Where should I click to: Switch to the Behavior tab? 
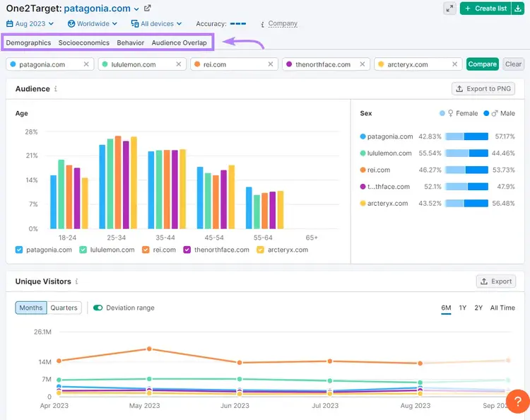point(131,42)
